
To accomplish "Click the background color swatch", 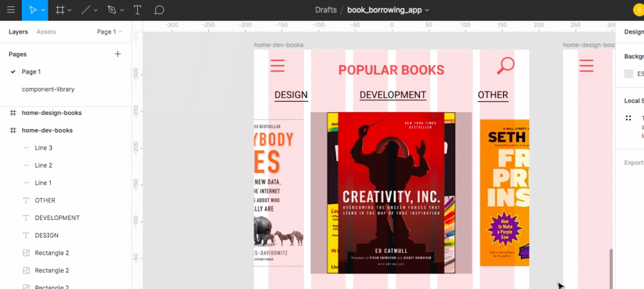I will tap(629, 74).
